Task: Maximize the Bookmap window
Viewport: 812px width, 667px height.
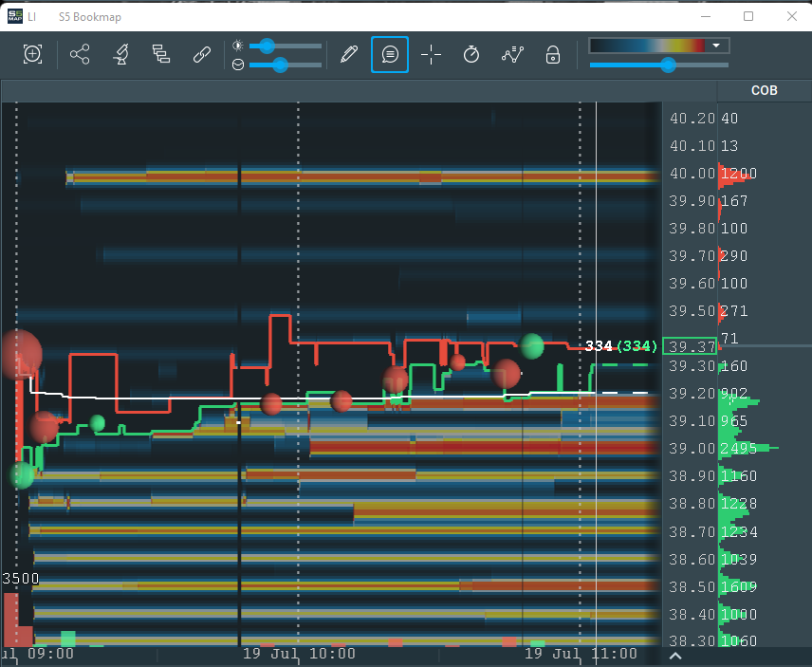Action: click(747, 16)
